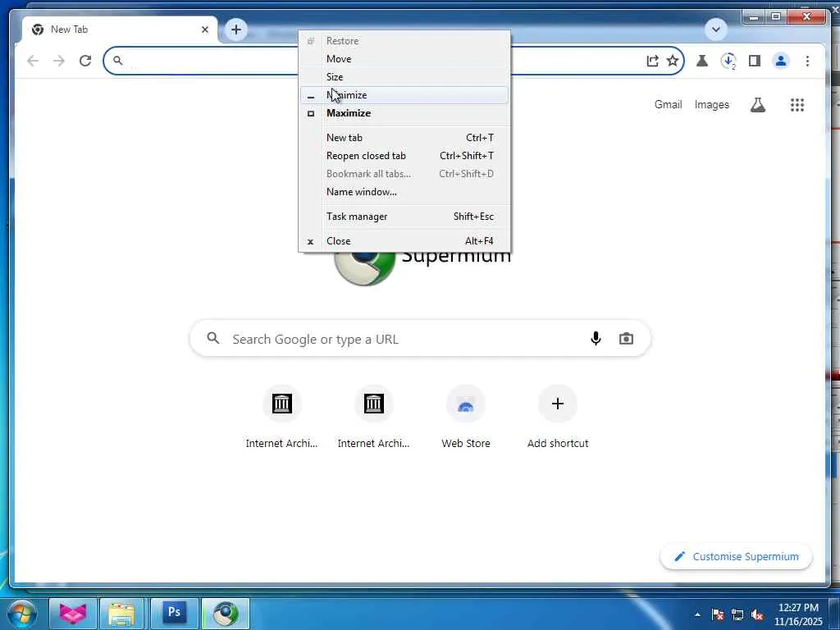Image resolution: width=840 pixels, height=630 pixels.
Task: Open the profile avatar icon
Action: tap(781, 61)
